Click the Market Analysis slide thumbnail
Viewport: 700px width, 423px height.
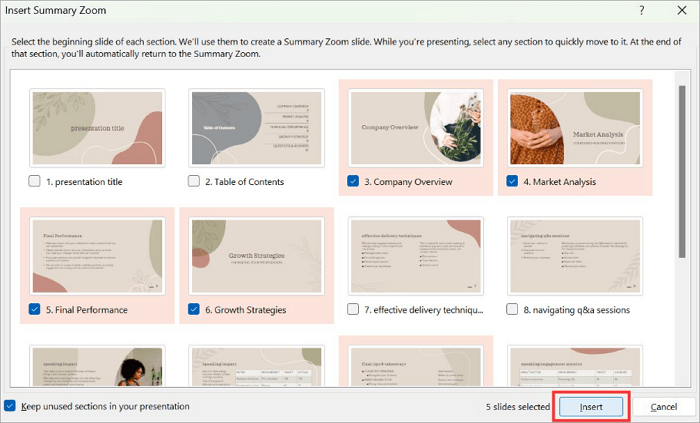[x=575, y=128]
